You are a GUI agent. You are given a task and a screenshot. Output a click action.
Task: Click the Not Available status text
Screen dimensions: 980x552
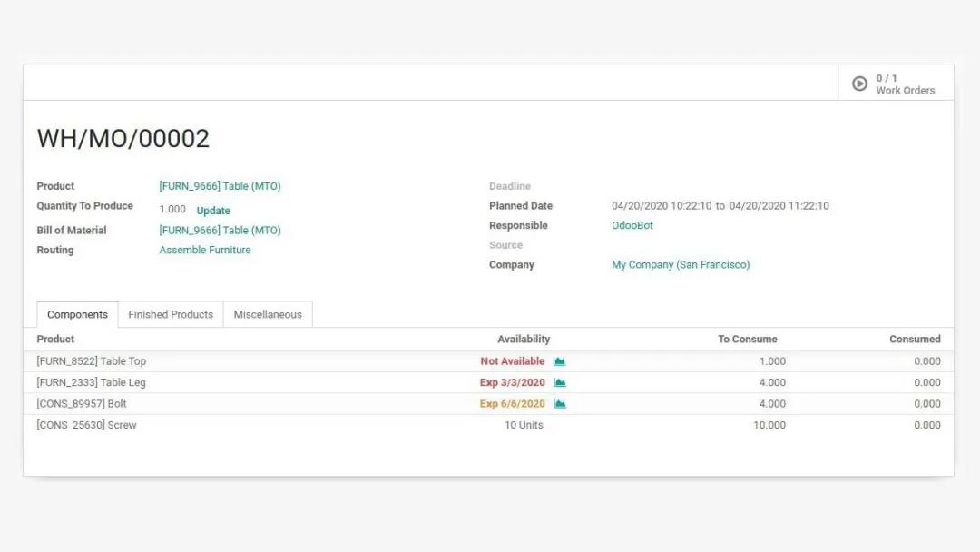[x=513, y=361]
